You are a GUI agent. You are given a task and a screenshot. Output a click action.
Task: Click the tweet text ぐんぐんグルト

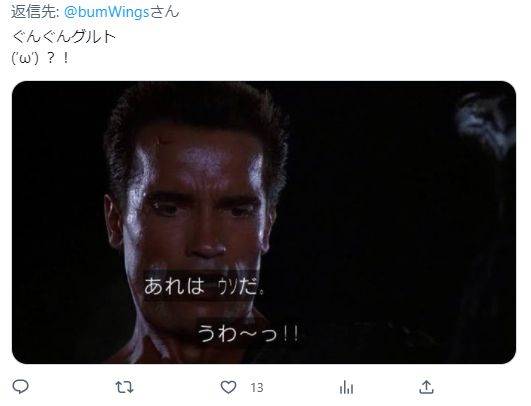[64, 36]
